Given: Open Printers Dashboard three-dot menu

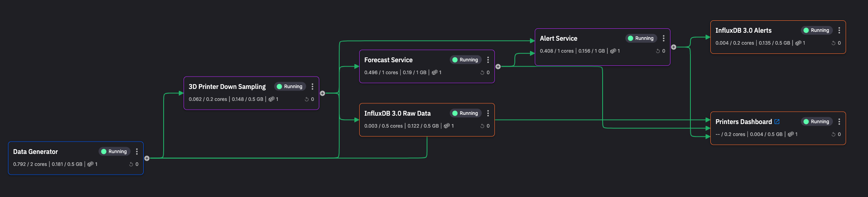Looking at the screenshot, I should pos(839,122).
